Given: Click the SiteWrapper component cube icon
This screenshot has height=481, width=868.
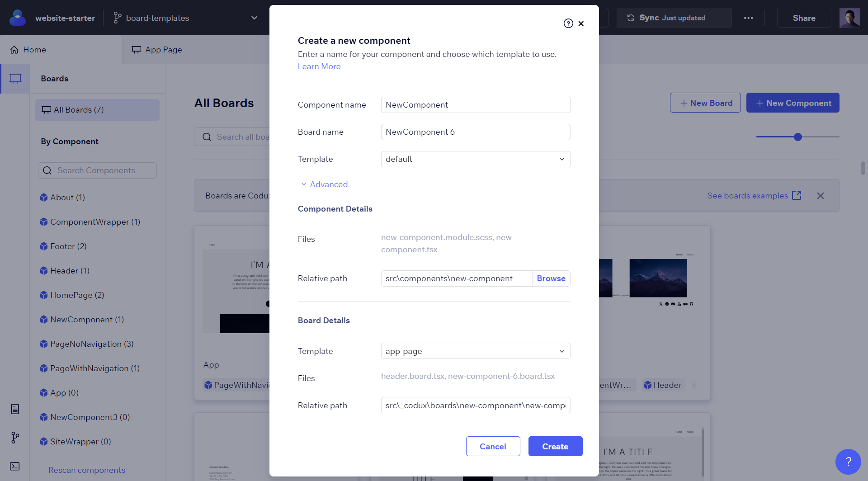Looking at the screenshot, I should click(43, 442).
